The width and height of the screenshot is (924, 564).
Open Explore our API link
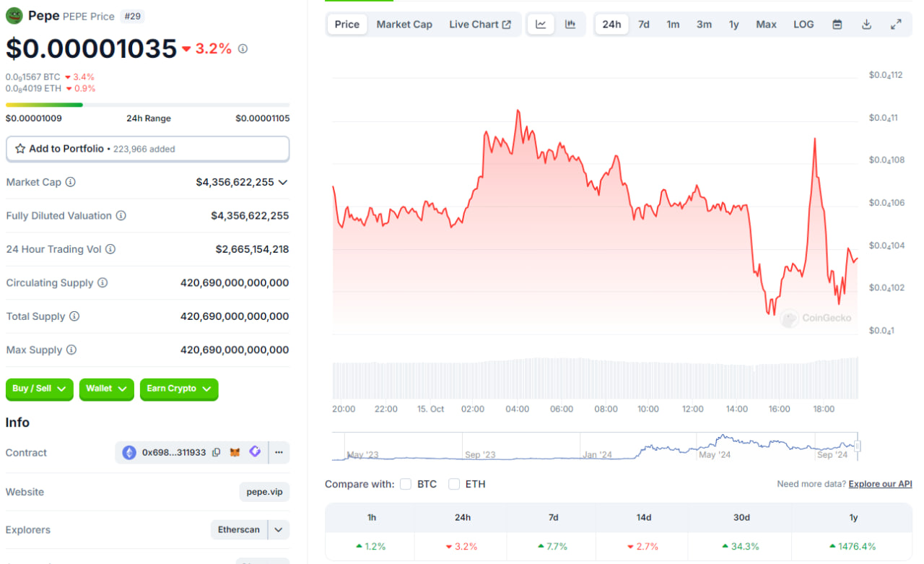pos(880,484)
